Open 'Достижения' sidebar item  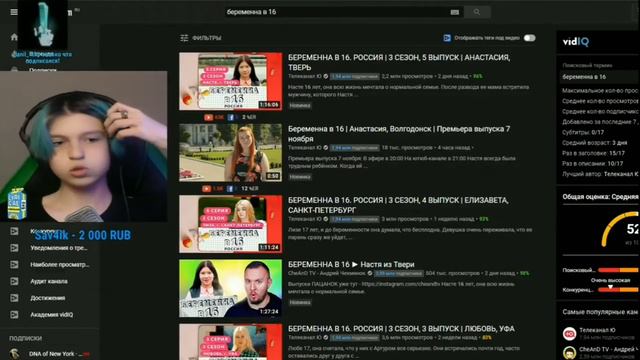[x=48, y=298]
